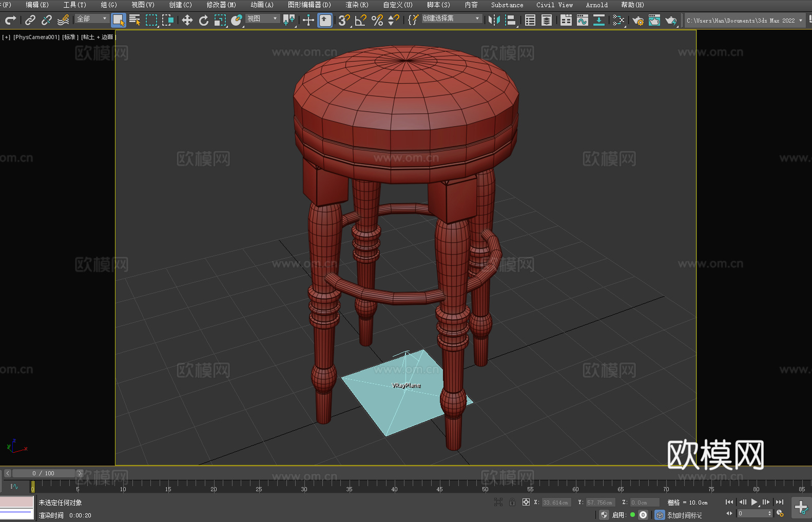Open Render Setup teapot-gear icon
The image size is (812, 522).
(x=638, y=20)
